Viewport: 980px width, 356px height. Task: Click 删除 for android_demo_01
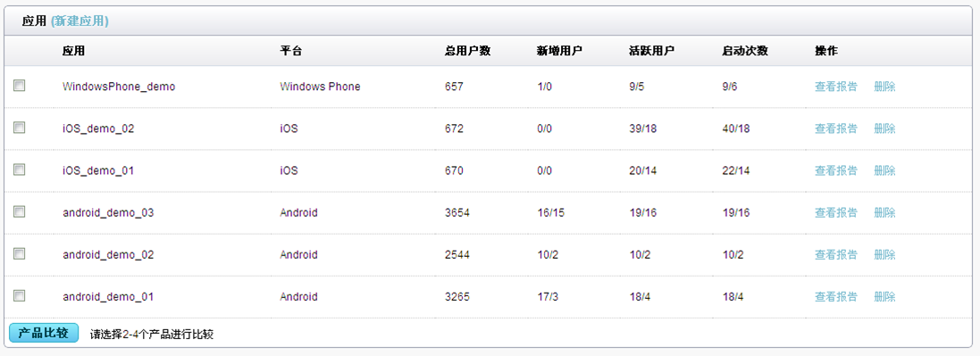tap(884, 296)
